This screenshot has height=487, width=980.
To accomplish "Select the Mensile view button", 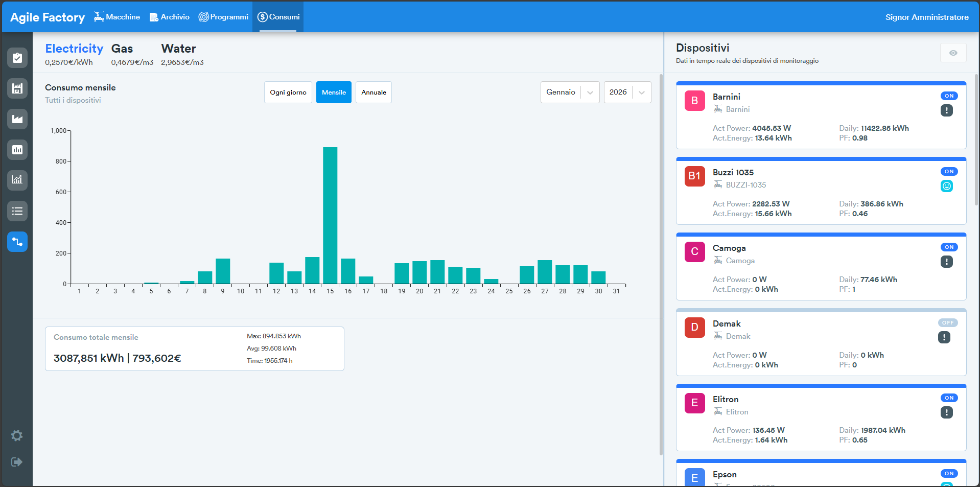I will [334, 92].
